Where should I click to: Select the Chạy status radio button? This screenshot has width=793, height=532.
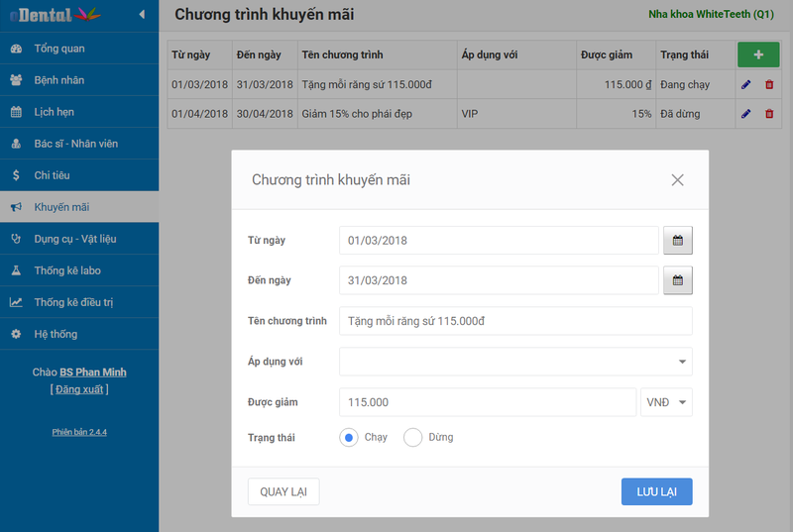point(349,438)
